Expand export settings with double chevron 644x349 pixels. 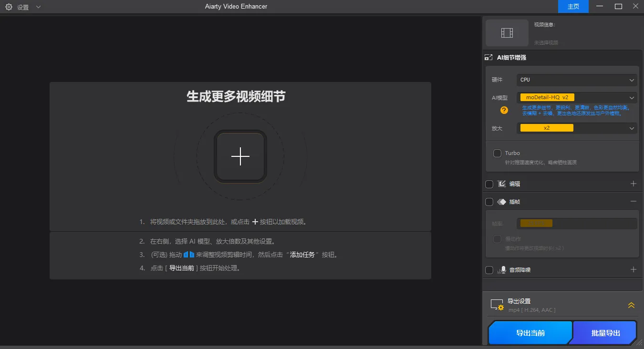pos(631,305)
